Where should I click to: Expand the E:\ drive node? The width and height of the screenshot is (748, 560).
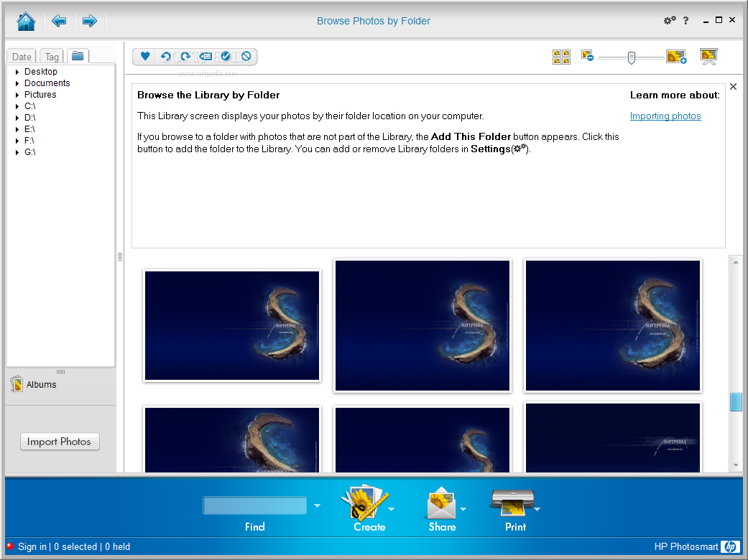coord(17,129)
